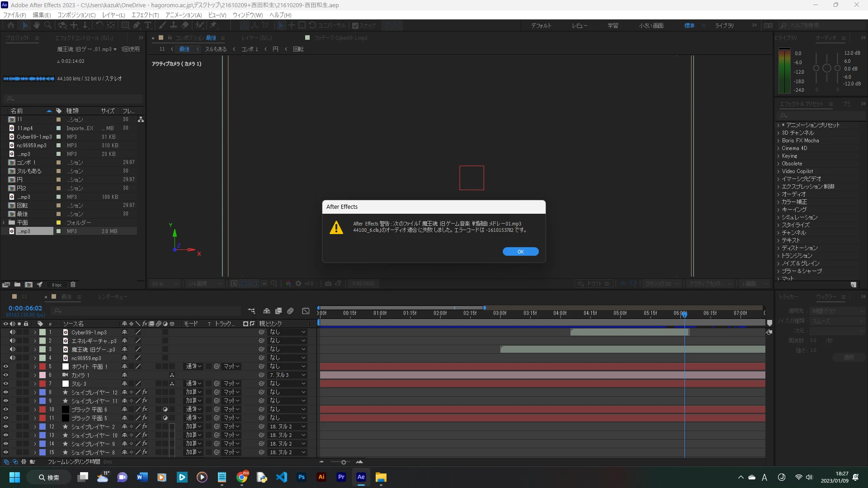Select the Eraser tool
The image size is (868, 488).
[185, 25]
